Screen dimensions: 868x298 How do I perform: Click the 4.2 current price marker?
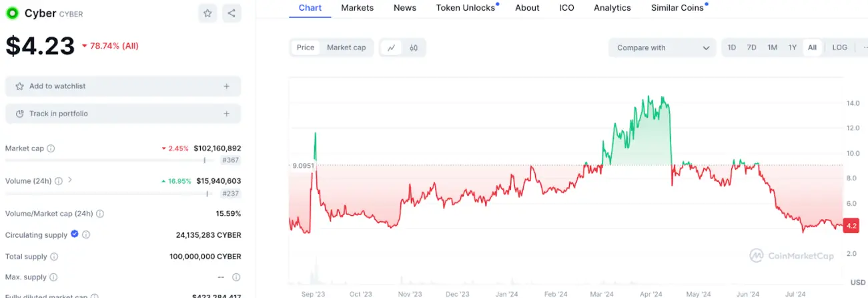point(851,226)
